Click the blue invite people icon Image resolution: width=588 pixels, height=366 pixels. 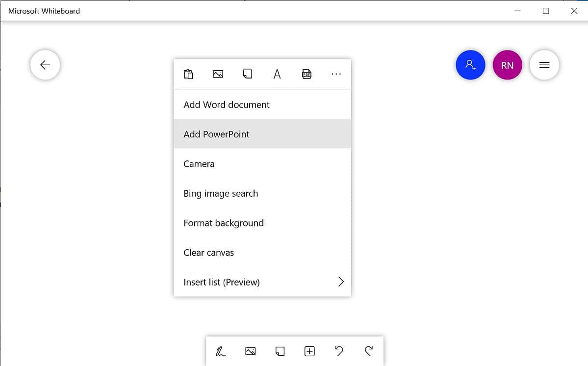point(470,64)
